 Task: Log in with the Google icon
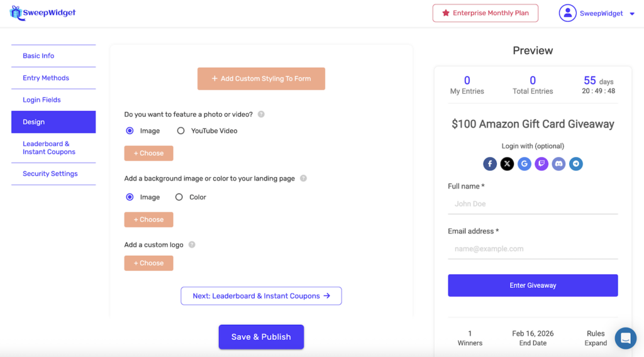(525, 164)
